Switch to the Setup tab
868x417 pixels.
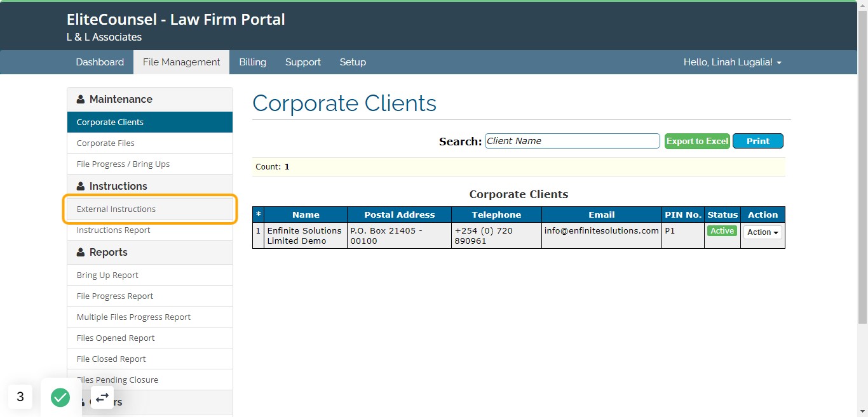click(x=353, y=62)
